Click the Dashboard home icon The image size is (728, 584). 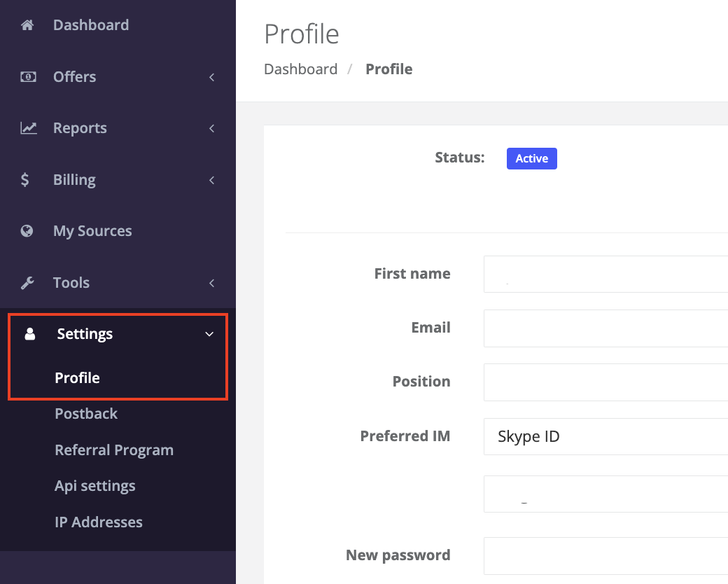click(27, 25)
